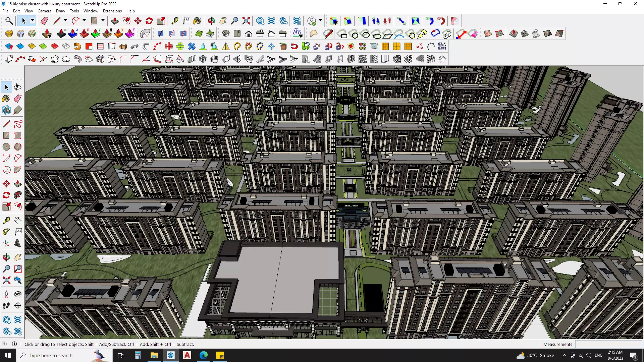
Task: Click Search magnifier in top toolbar
Action: tap(9, 21)
